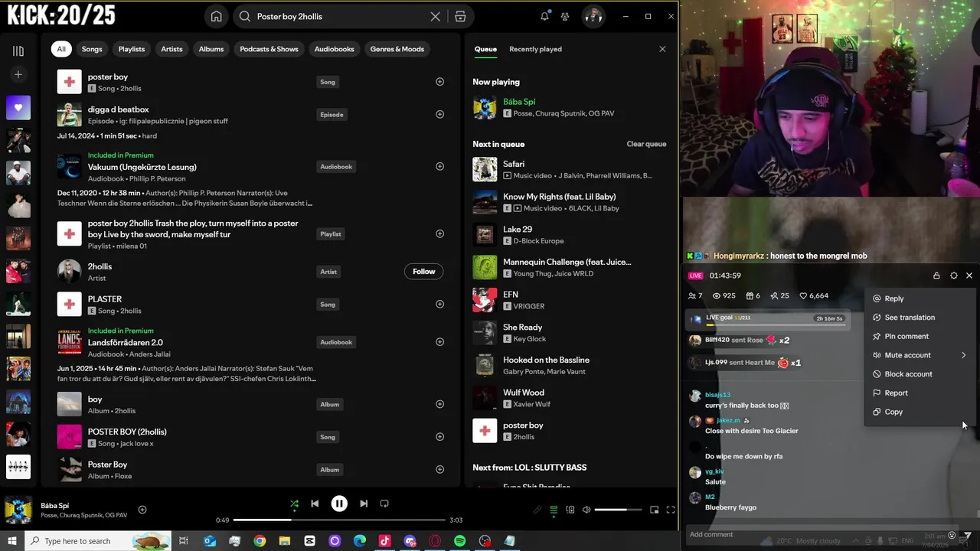This screenshot has height=551, width=980.
Task: Add the 'POSTER BOY (2hollis)' song by jack love x
Action: coord(439,437)
